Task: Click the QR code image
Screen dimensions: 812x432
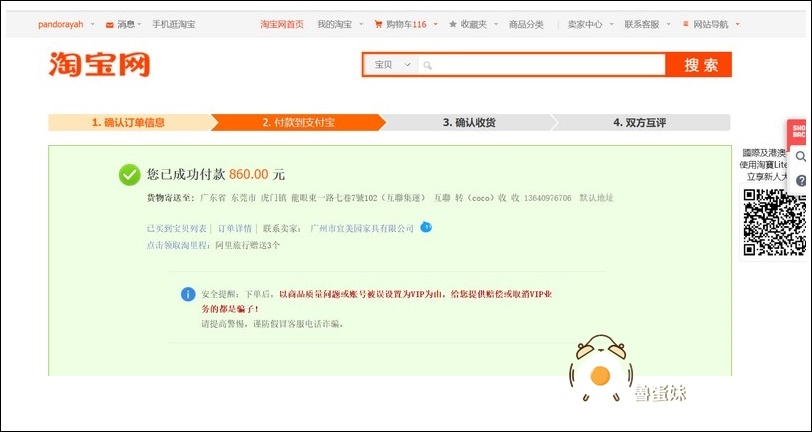Action: click(775, 223)
